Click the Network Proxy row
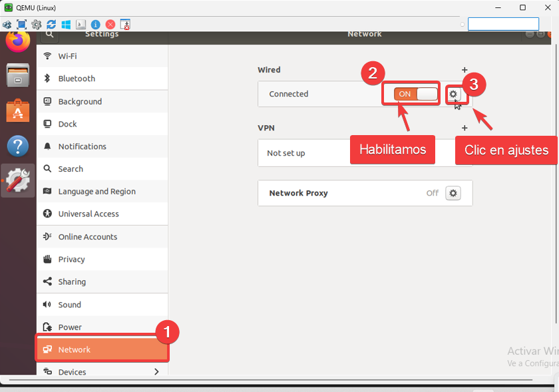Image resolution: width=559 pixels, height=392 pixels. point(346,193)
